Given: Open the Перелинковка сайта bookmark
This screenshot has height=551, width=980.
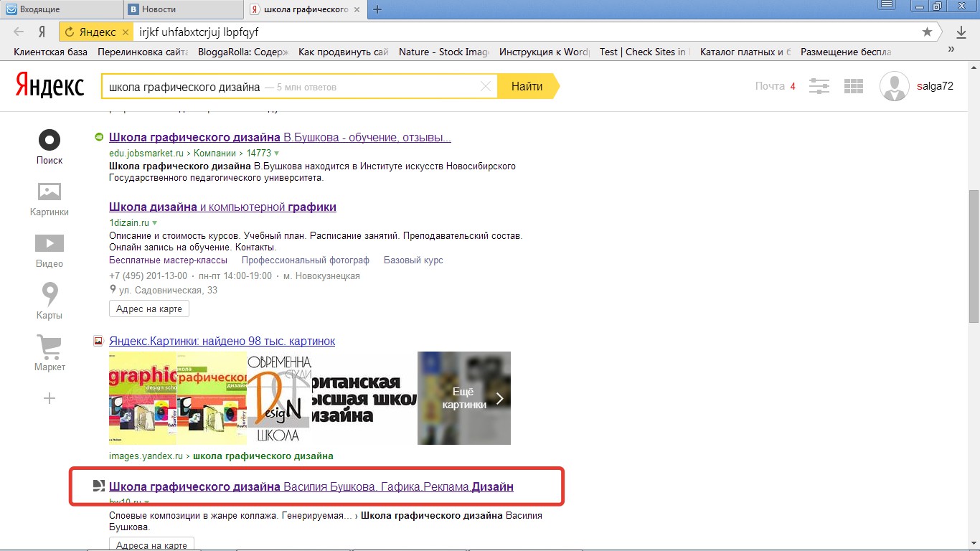Looking at the screenshot, I should coord(143,52).
